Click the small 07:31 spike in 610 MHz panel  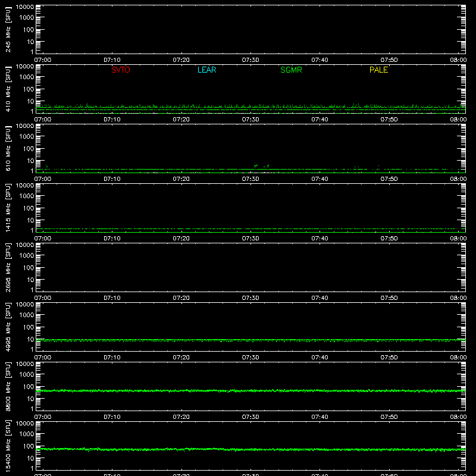(256, 166)
